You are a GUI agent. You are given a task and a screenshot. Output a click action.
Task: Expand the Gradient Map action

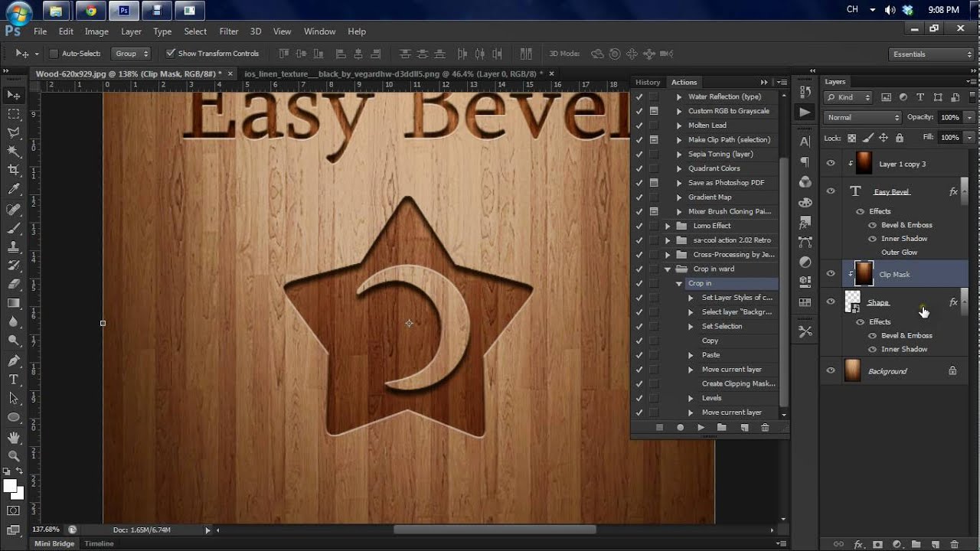point(678,197)
